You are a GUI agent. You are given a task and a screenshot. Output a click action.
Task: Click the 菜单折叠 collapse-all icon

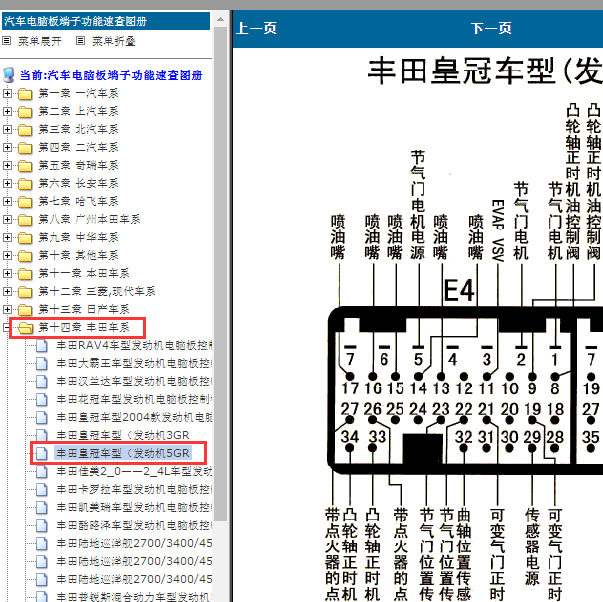point(80,40)
